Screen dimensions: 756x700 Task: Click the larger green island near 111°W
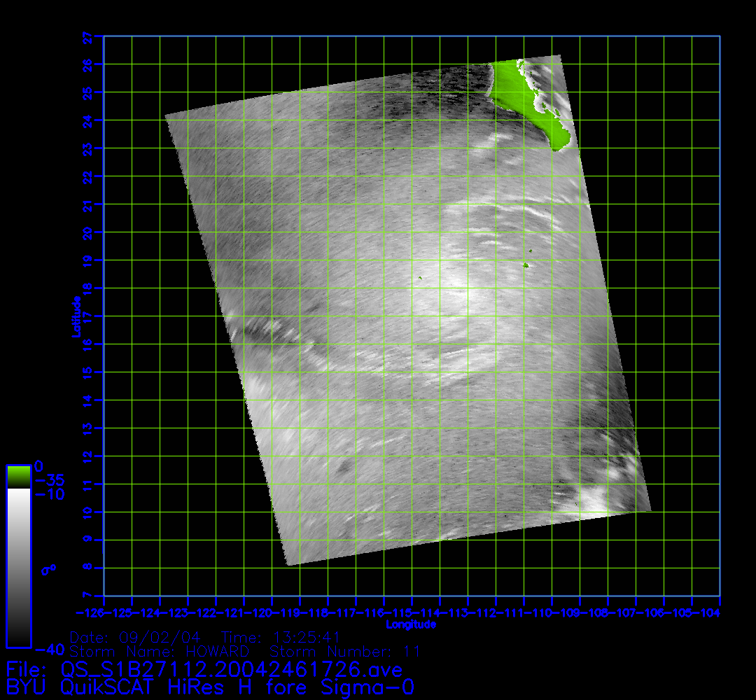525,265
